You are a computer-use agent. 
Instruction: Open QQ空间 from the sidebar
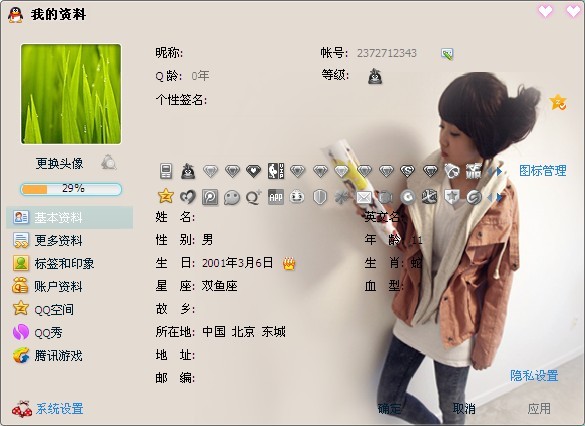(x=43, y=309)
